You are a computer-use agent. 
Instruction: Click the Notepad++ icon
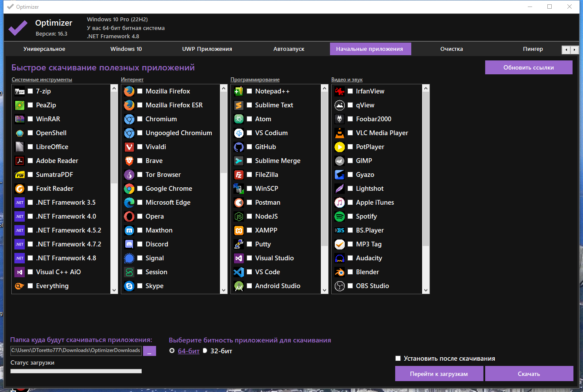[239, 91]
